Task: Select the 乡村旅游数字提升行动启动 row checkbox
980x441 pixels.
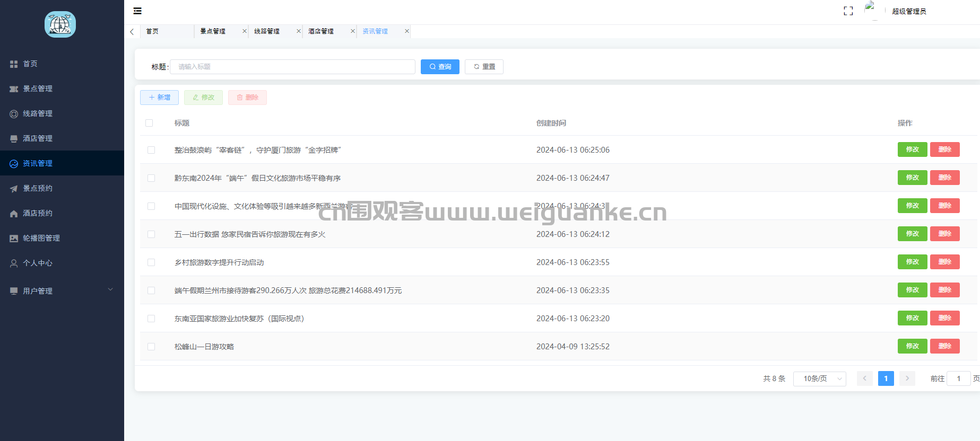Action: point(151,262)
